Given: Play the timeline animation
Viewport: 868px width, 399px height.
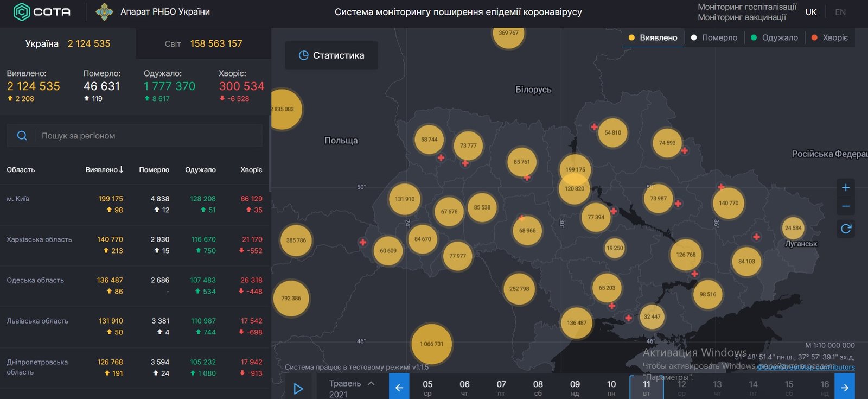Looking at the screenshot, I should click(298, 389).
